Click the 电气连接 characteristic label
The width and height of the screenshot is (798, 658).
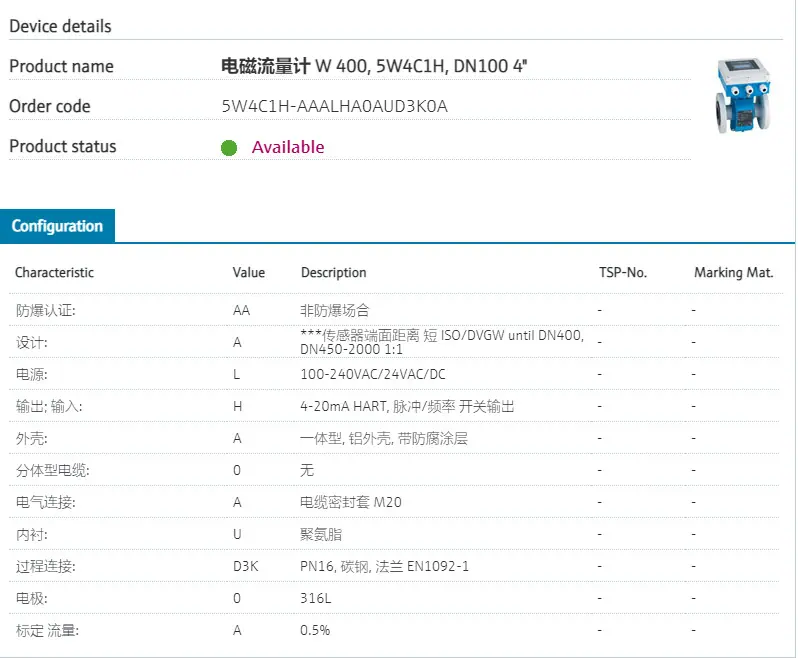tap(46, 503)
